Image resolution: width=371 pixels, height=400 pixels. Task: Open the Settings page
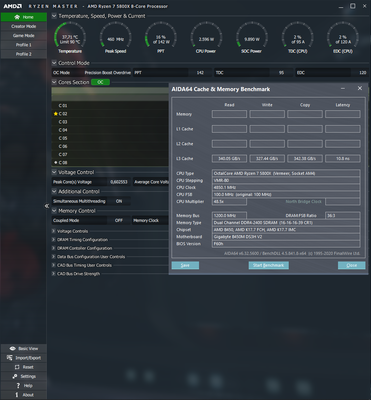pyautogui.click(x=24, y=376)
